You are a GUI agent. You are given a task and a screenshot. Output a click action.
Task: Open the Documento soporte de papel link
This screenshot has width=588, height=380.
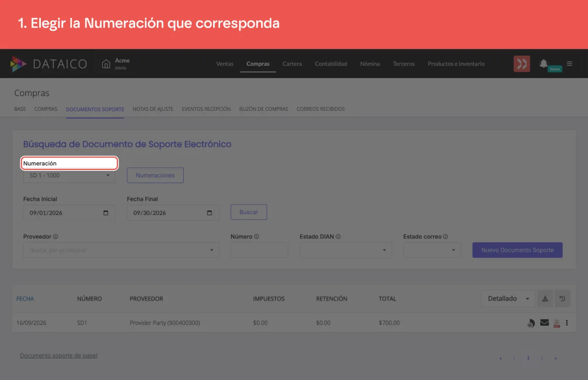pos(59,355)
